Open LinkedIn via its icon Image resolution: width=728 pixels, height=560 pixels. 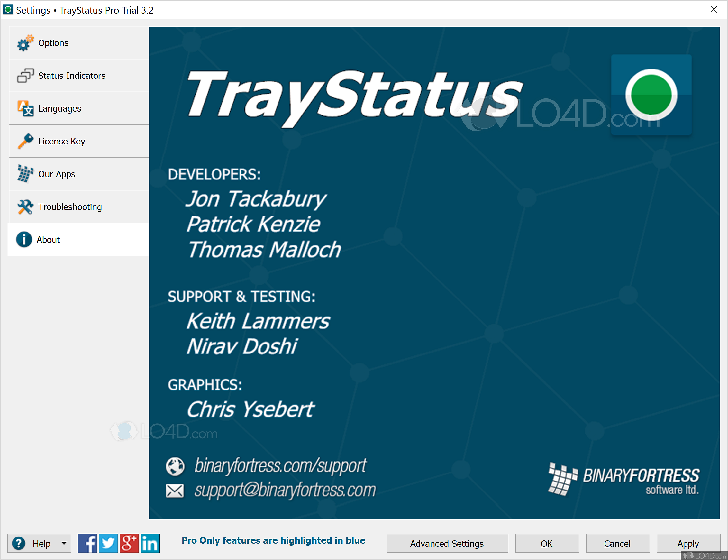pos(150,543)
